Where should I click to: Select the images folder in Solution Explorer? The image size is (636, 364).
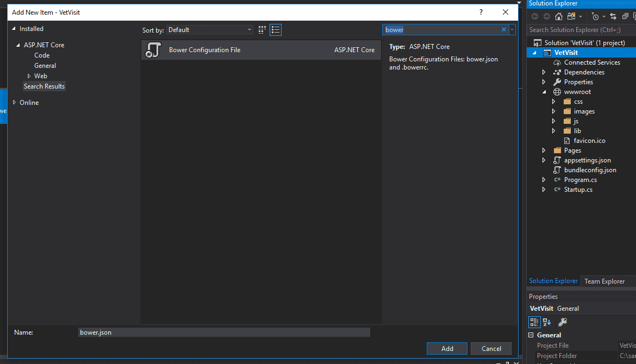click(x=584, y=111)
